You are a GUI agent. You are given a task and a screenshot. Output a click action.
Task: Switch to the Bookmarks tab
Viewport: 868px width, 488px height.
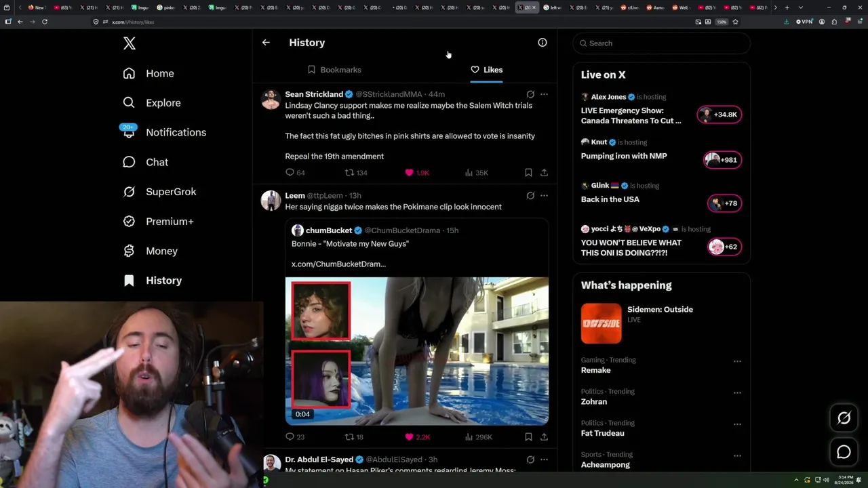[x=334, y=70]
